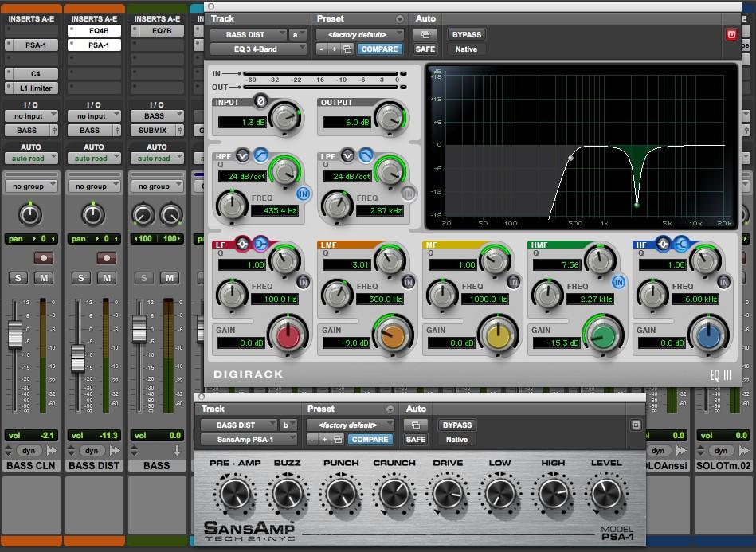Viewport: 756px width, 552px height.
Task: Click previous preset minus in EQ window
Action: pos(322,49)
